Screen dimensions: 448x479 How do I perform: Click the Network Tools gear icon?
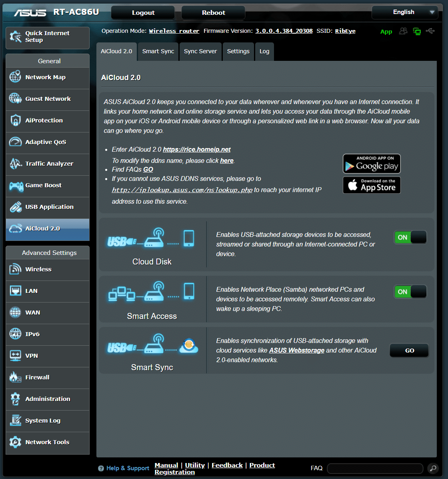pyautogui.click(x=15, y=442)
